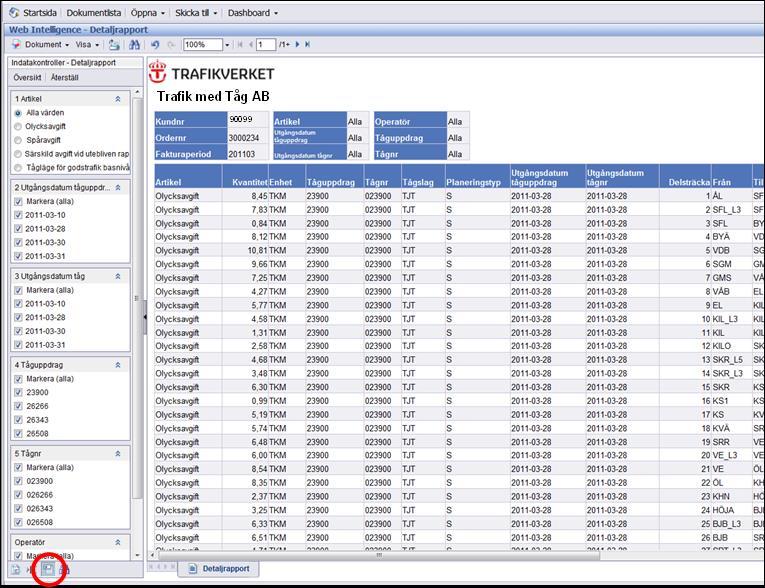Toggle 2011-03-10 under Utgångsdatum tåguppdrag
Image resolution: width=765 pixels, height=588 pixels.
click(x=18, y=215)
